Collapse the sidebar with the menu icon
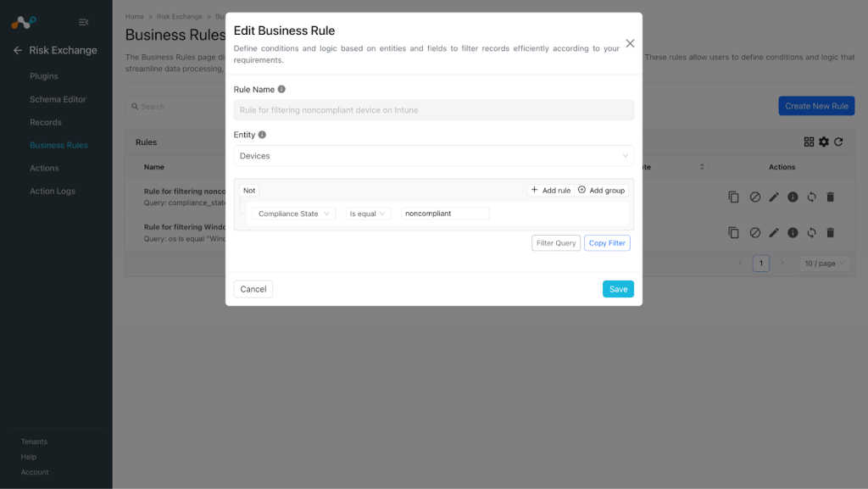Screen dimensions: 868x489 [84, 22]
